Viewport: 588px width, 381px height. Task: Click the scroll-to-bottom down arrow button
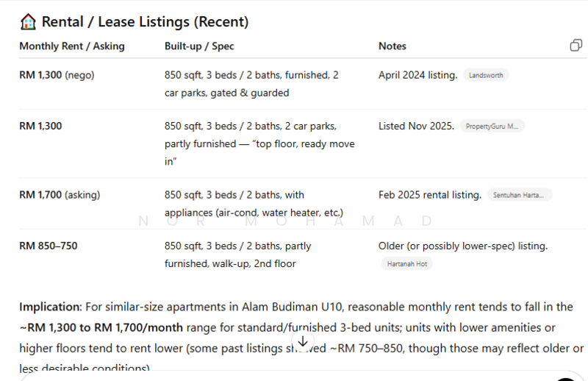302,342
